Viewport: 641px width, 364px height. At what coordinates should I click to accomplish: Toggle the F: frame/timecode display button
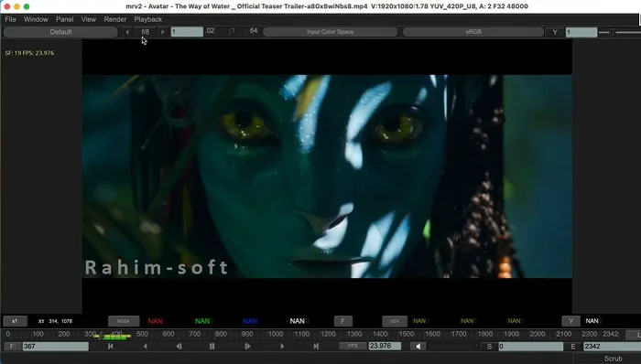[12, 347]
